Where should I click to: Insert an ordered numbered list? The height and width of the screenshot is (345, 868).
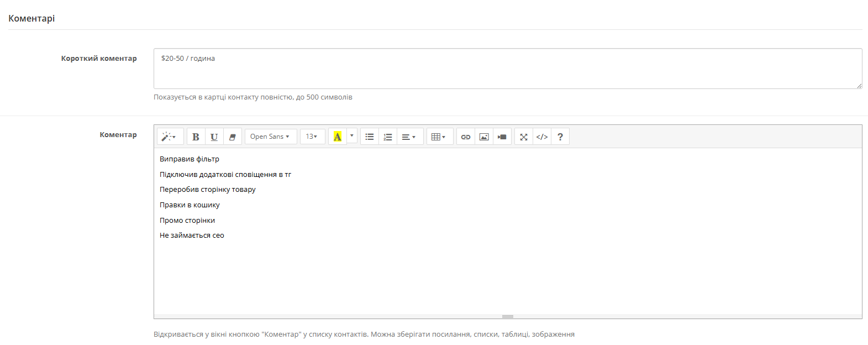tap(388, 137)
